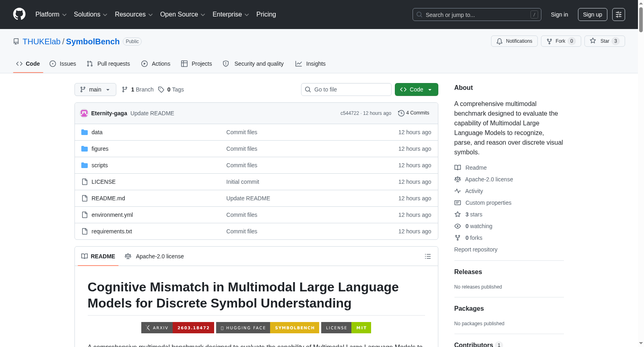Click the figures folder icon

(85, 149)
